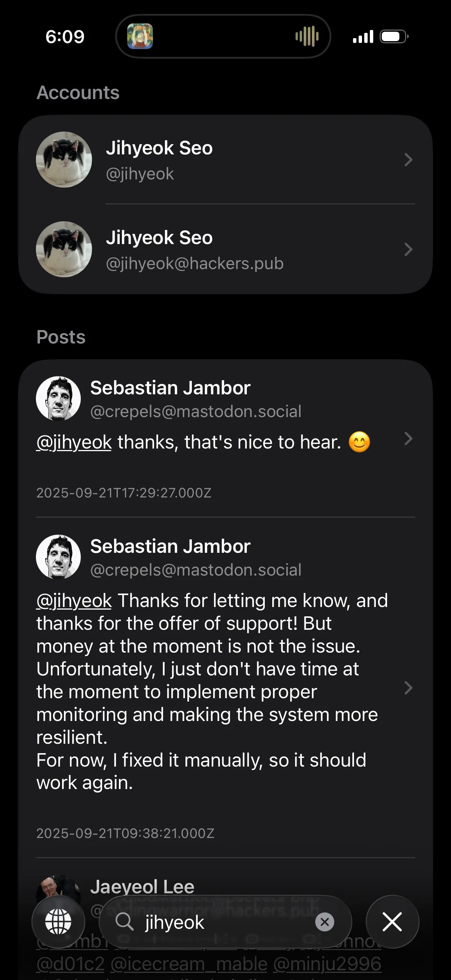Close search with the large X button
Image resolution: width=451 pixels, height=980 pixels.
point(392,922)
